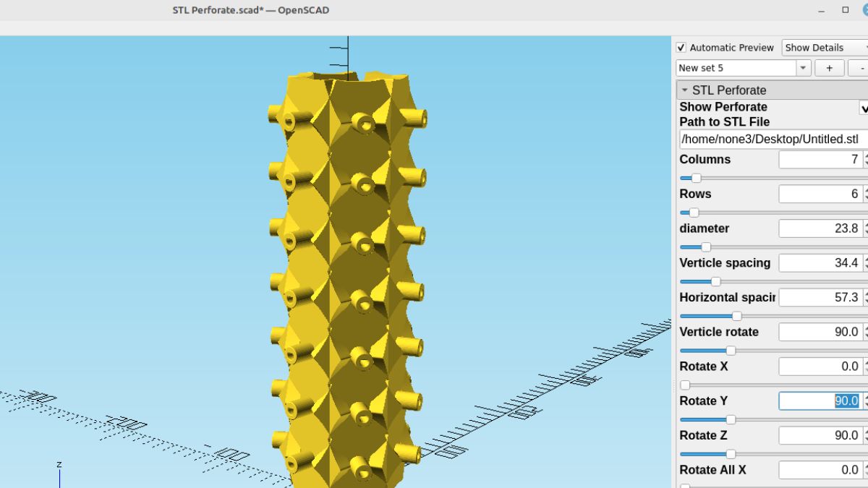The height and width of the screenshot is (488, 868).
Task: Click the 'Rows' parameter label
Action: click(695, 194)
